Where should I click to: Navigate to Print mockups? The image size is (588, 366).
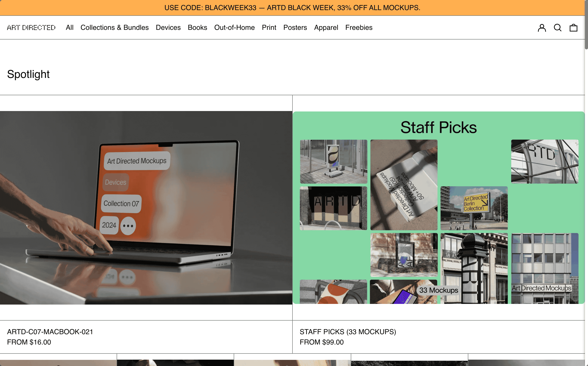point(269,28)
